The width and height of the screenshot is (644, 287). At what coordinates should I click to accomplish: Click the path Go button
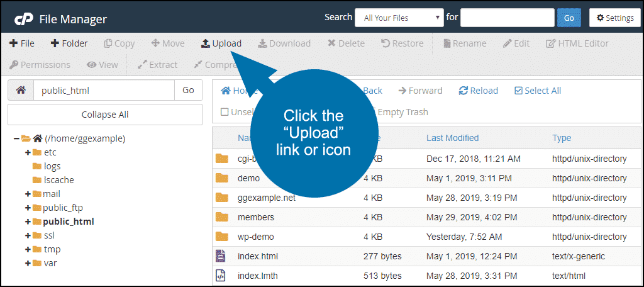[188, 90]
